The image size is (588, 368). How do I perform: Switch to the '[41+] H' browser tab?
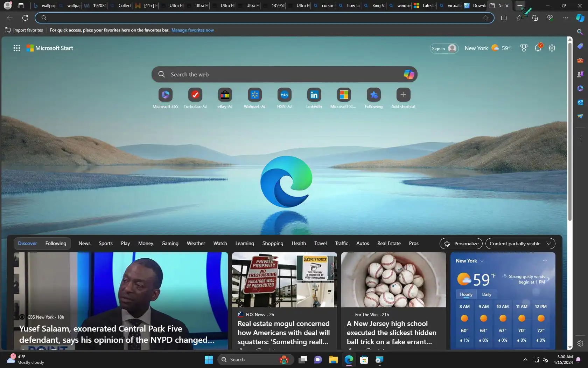[146, 6]
